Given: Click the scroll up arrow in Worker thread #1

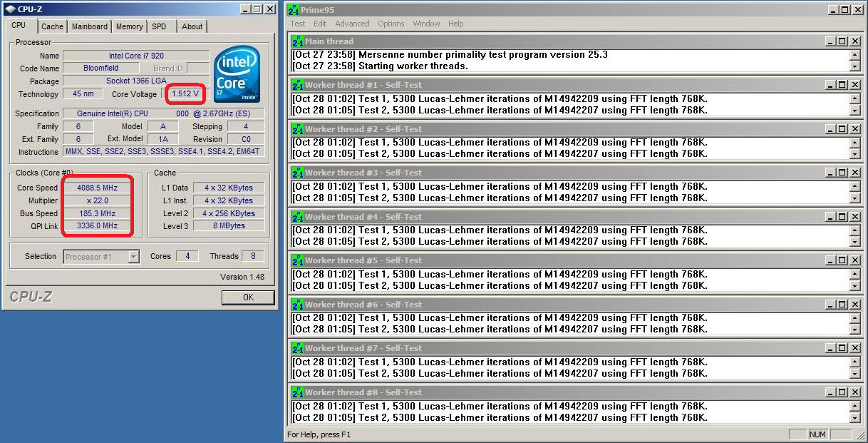Looking at the screenshot, I should [x=855, y=98].
